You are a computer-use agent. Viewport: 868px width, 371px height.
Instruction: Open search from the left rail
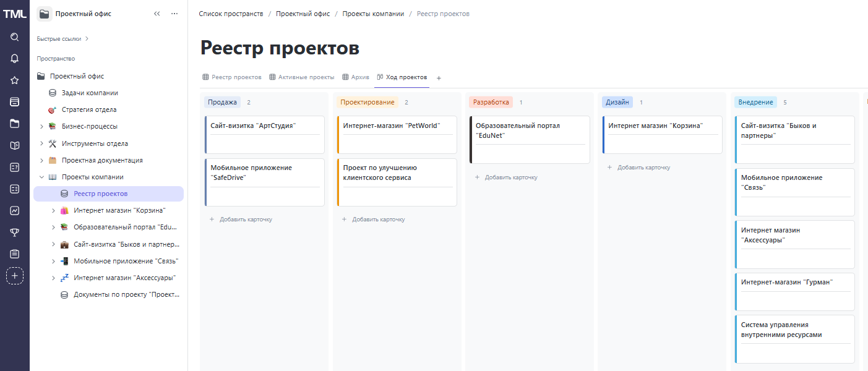click(14, 36)
